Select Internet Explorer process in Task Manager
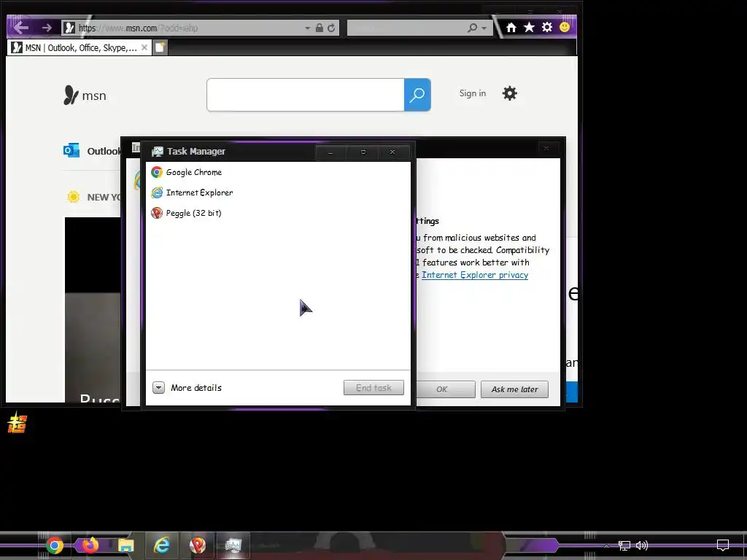 point(278,192)
